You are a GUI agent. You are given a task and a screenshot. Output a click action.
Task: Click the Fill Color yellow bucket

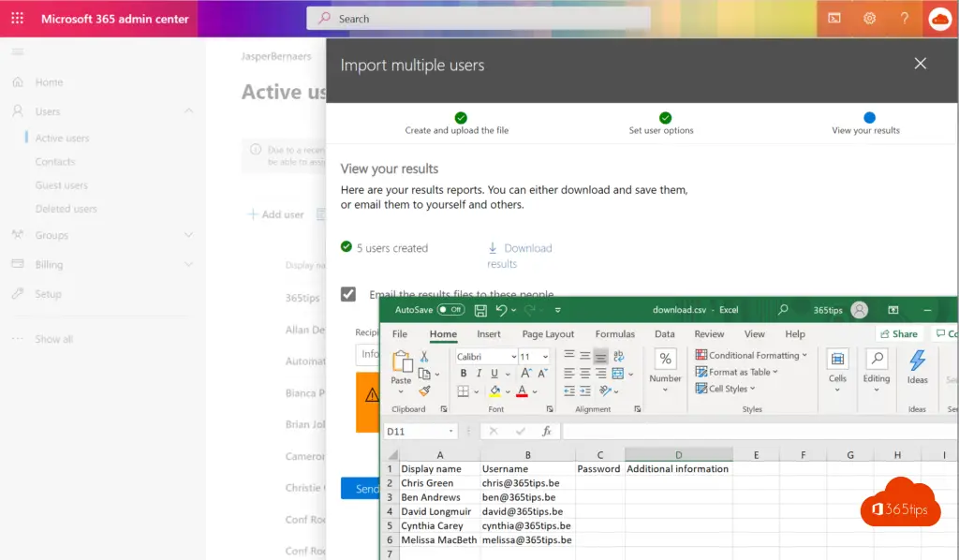coord(494,391)
